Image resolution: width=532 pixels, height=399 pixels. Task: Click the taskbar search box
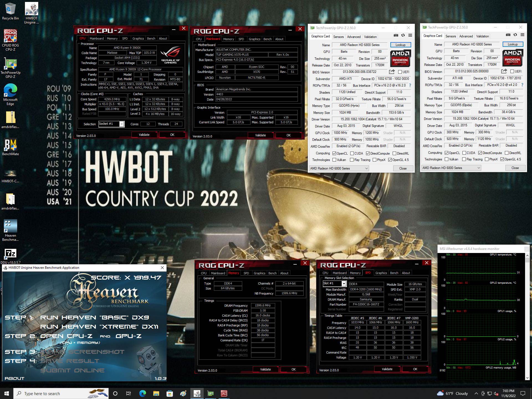pyautogui.click(x=62, y=393)
